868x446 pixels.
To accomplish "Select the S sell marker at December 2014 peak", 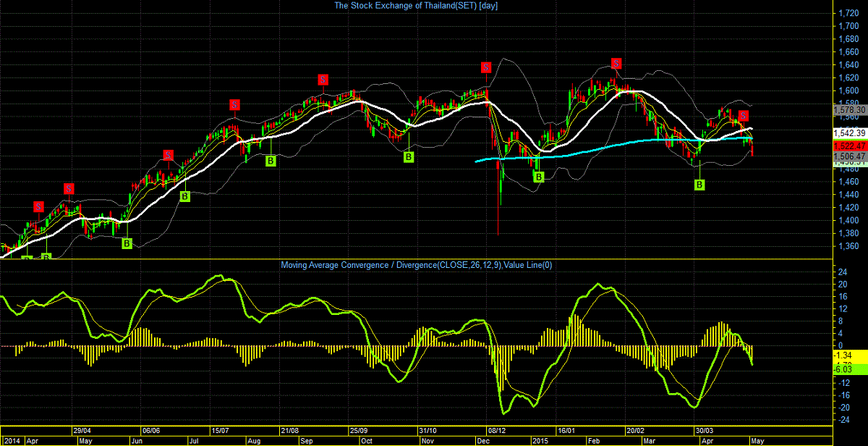I will coord(486,67).
